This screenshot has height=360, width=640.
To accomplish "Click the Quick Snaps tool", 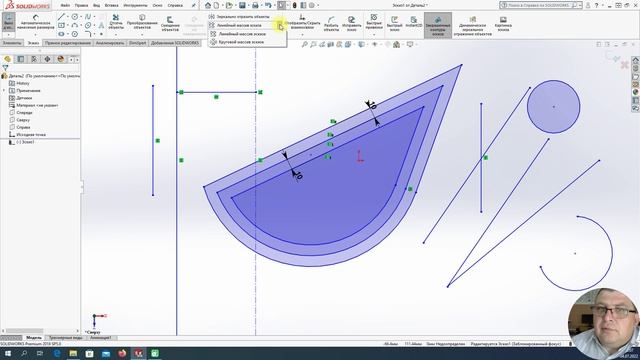I will click(374, 22).
